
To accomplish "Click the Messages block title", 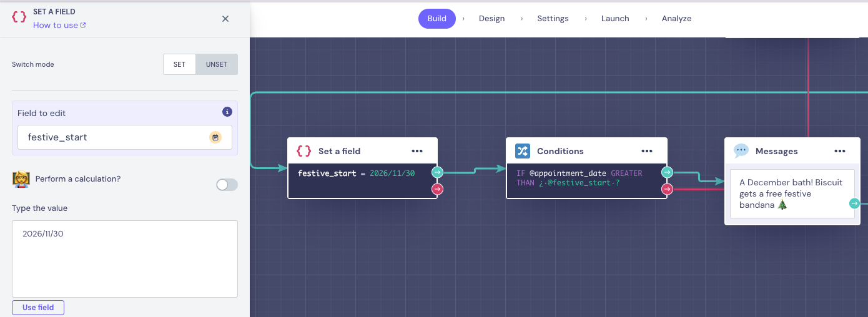I will [x=777, y=151].
